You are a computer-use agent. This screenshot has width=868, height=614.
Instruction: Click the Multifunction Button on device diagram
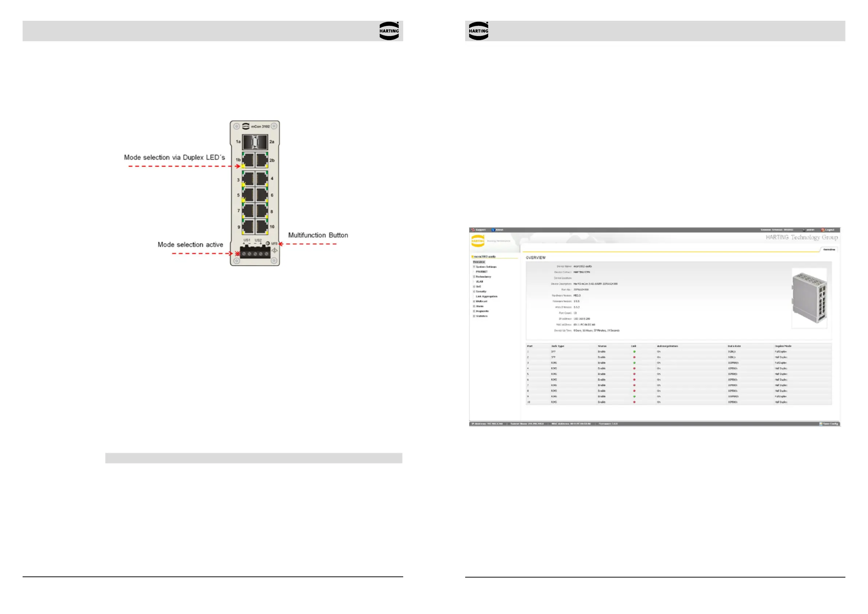click(x=268, y=244)
